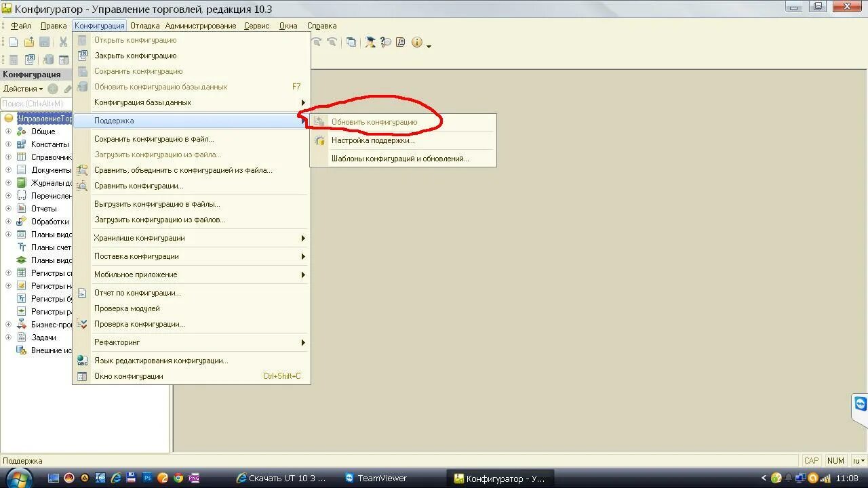Click the windows list toolbar icon

(351, 42)
